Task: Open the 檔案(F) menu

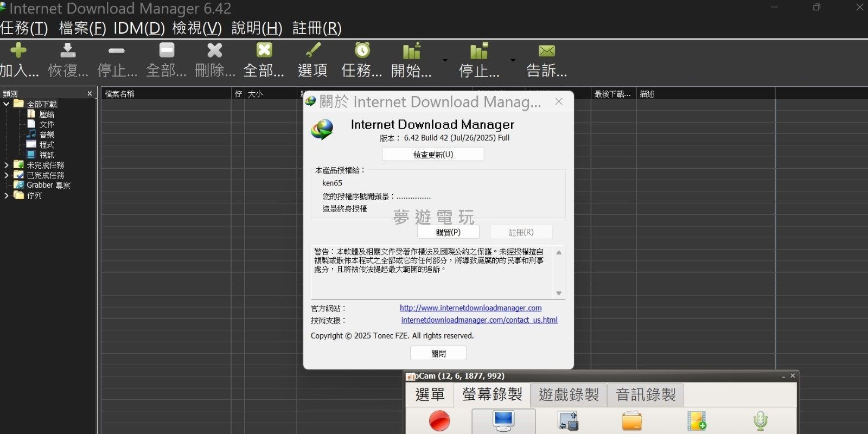Action: coord(82,28)
